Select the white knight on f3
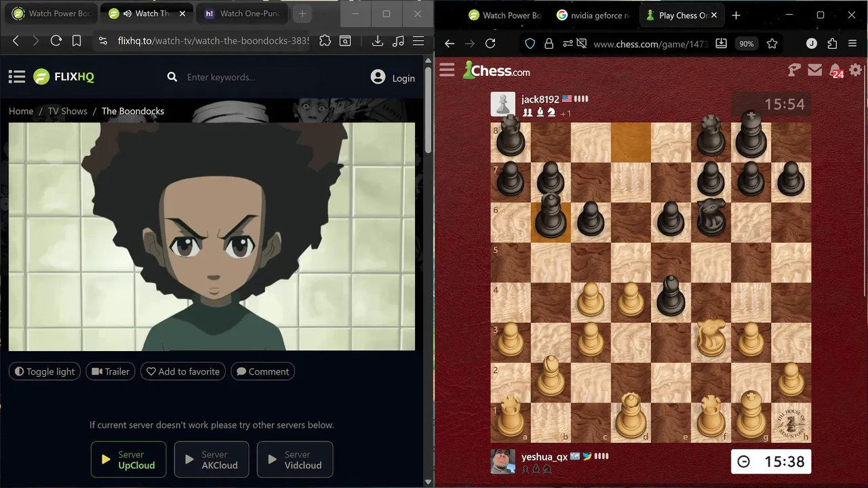The image size is (868, 488). point(711,338)
